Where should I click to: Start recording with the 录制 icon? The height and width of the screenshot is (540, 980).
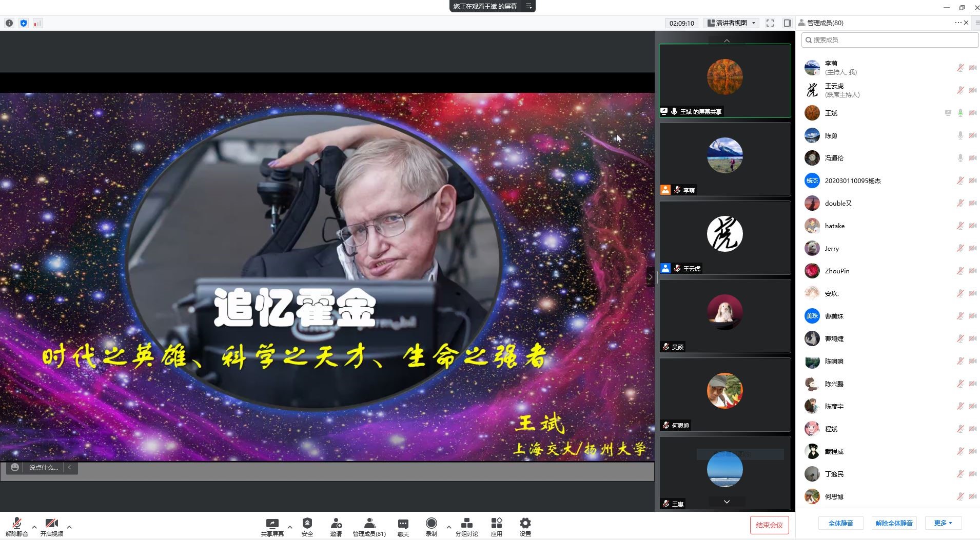tap(431, 524)
